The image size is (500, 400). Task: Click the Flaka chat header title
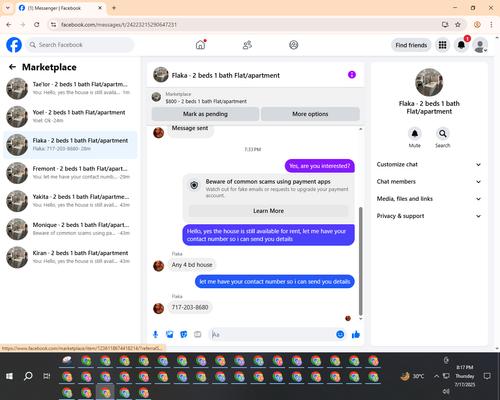pyautogui.click(x=226, y=75)
